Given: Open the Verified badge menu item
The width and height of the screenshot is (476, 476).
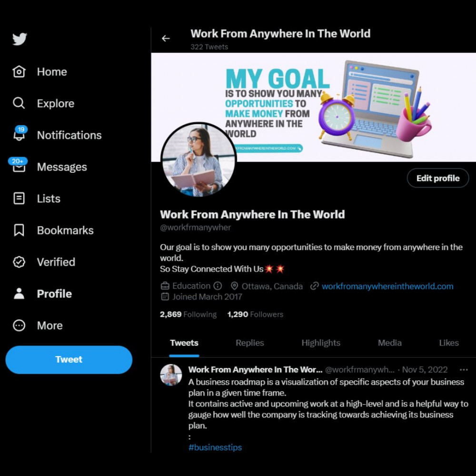Looking at the screenshot, I should [x=44, y=262].
